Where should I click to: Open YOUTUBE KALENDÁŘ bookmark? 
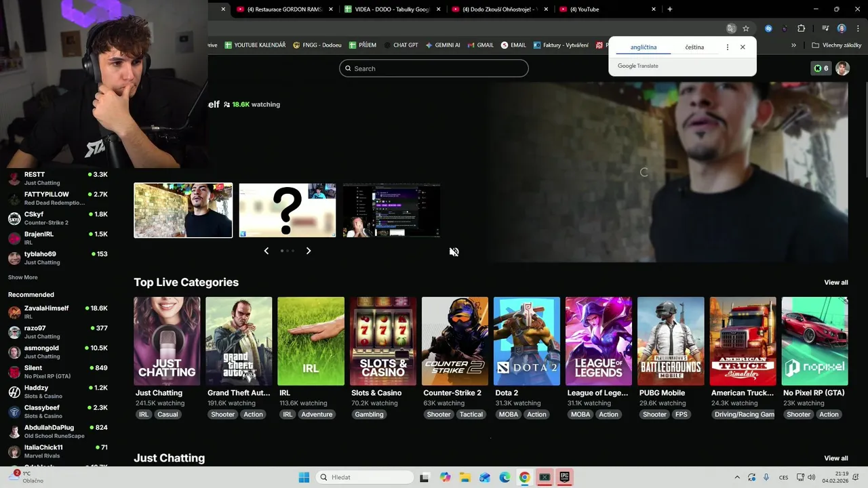click(255, 45)
